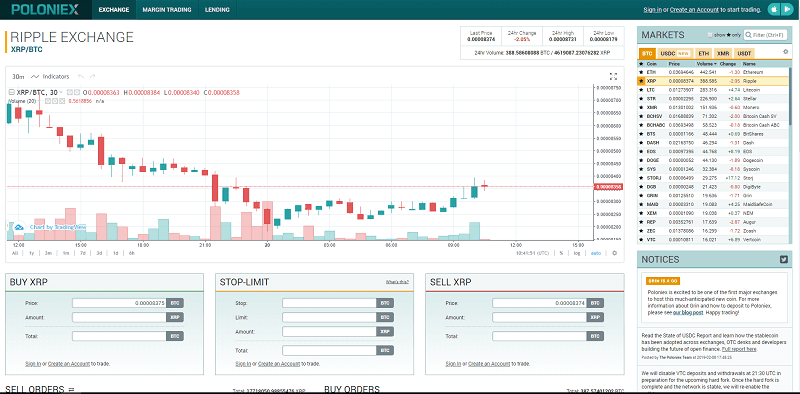The width and height of the screenshot is (800, 394).
Task: Sort markets by Coin column
Action: pos(652,64)
